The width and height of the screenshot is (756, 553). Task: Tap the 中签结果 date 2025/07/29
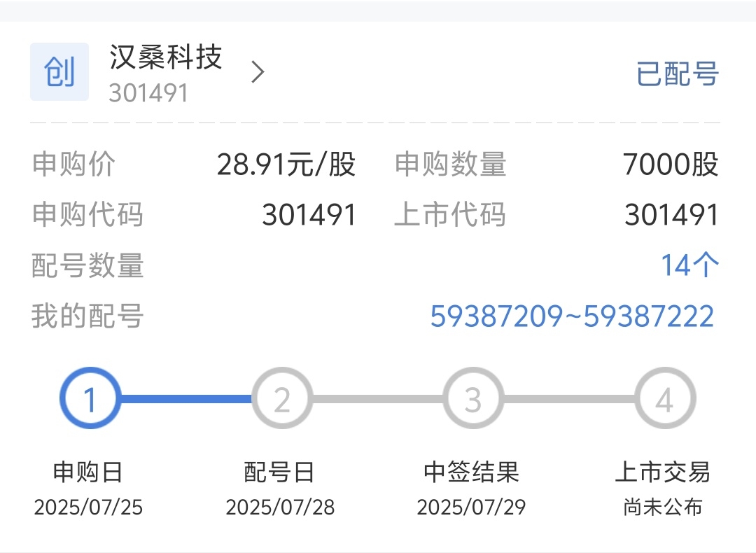click(472, 507)
